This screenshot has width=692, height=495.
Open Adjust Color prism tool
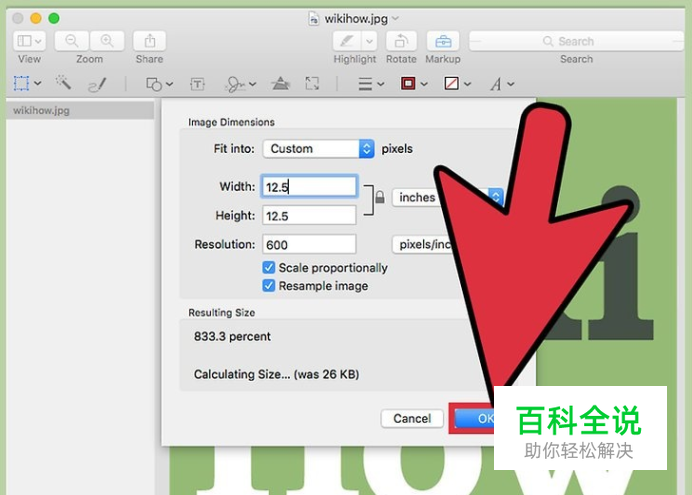pos(281,83)
